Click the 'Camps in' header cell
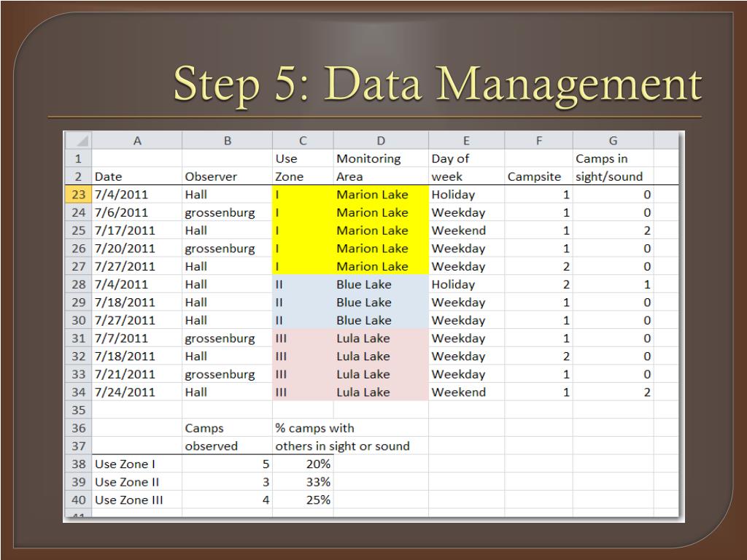This screenshot has width=747, height=560. coord(613,158)
